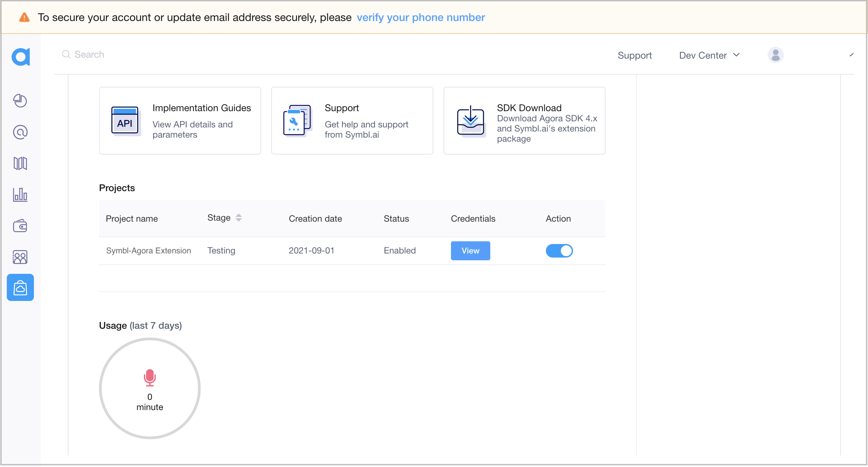Open the at-sign sidebar icon
Image resolution: width=868 pixels, height=467 pixels.
20,132
